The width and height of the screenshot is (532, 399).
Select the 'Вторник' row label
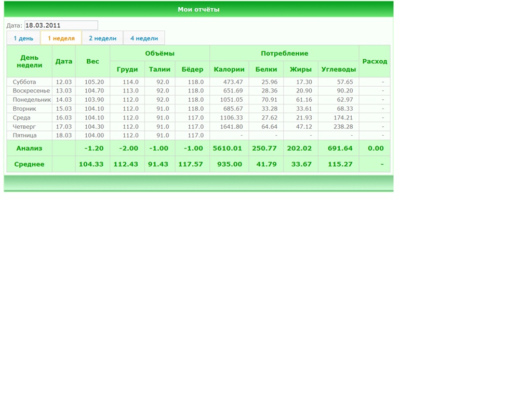24,109
